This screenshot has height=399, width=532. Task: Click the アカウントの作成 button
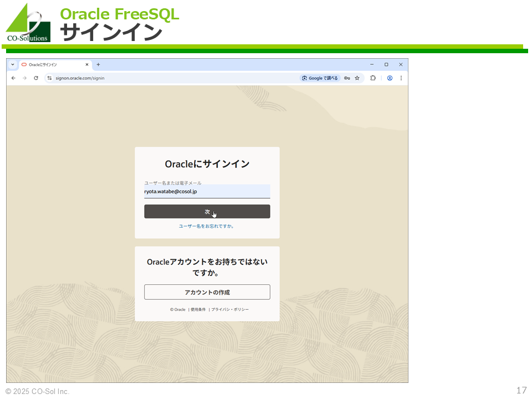(x=207, y=292)
